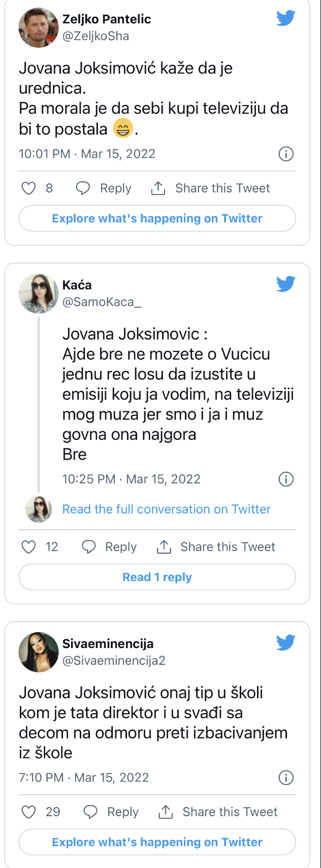Open the info icon on Sivaeminencija's tweet
The width and height of the screenshot is (321, 868).
point(286,778)
